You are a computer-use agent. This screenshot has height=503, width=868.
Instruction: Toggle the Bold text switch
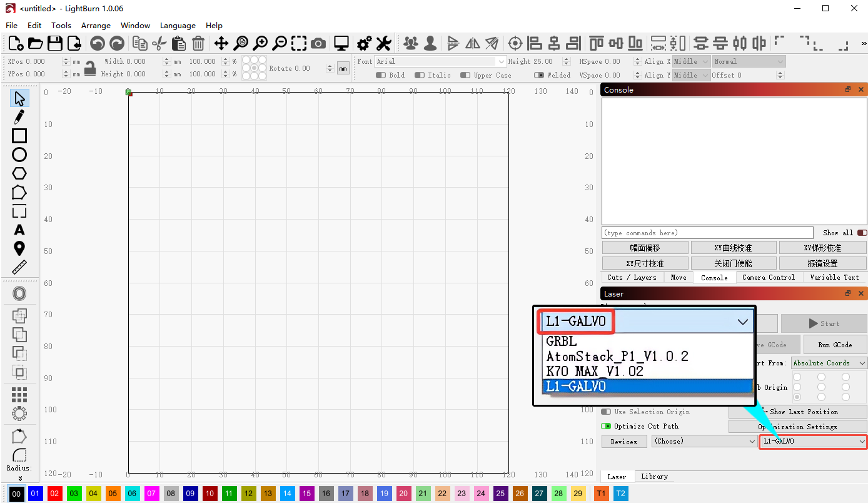(381, 75)
